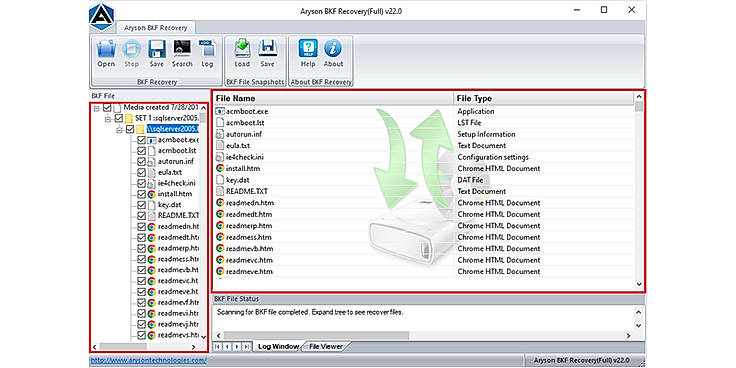736x368 pixels.
Task: Click the tree panel scroll right arrow
Action: coord(193,347)
